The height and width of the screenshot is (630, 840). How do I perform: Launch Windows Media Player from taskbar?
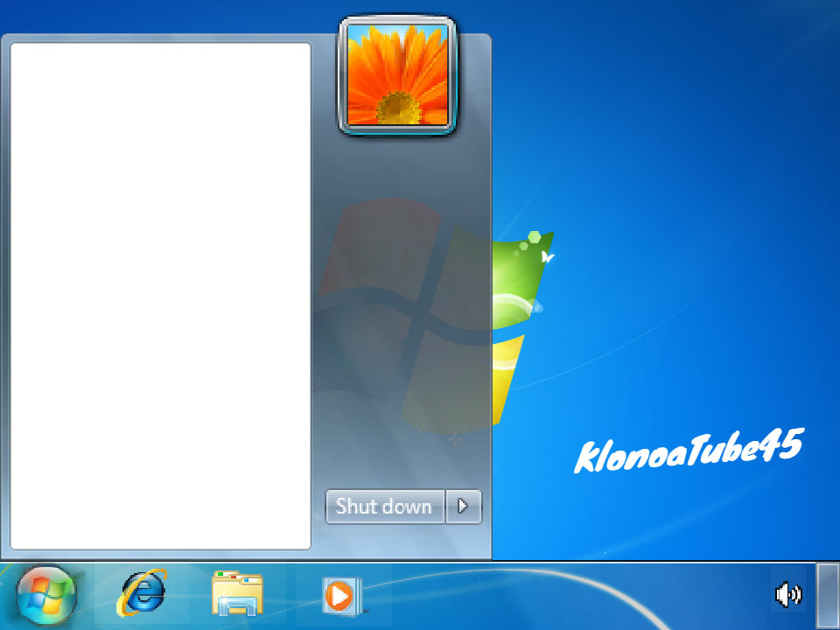(342, 595)
